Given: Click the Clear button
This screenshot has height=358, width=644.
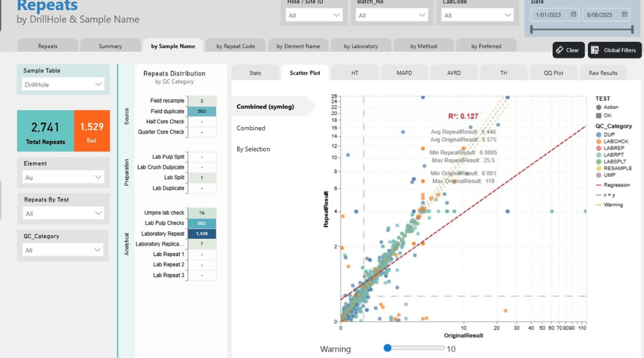Looking at the screenshot, I should [568, 50].
